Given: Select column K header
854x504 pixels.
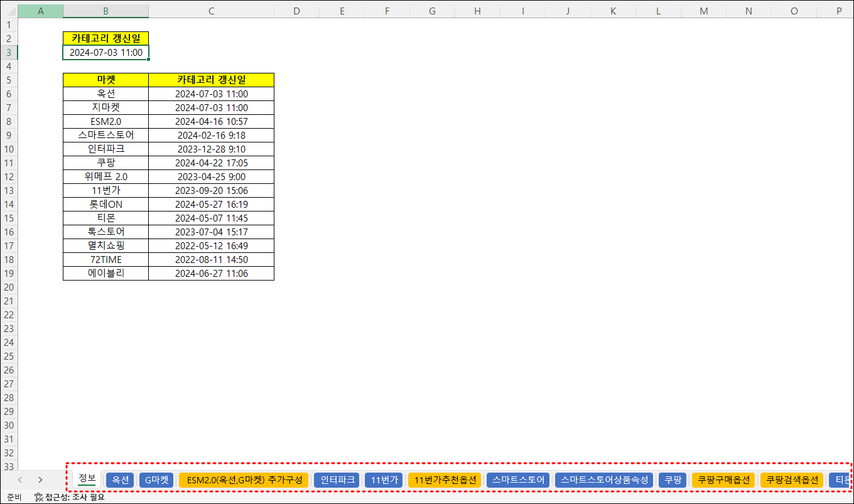Looking at the screenshot, I should point(613,11).
